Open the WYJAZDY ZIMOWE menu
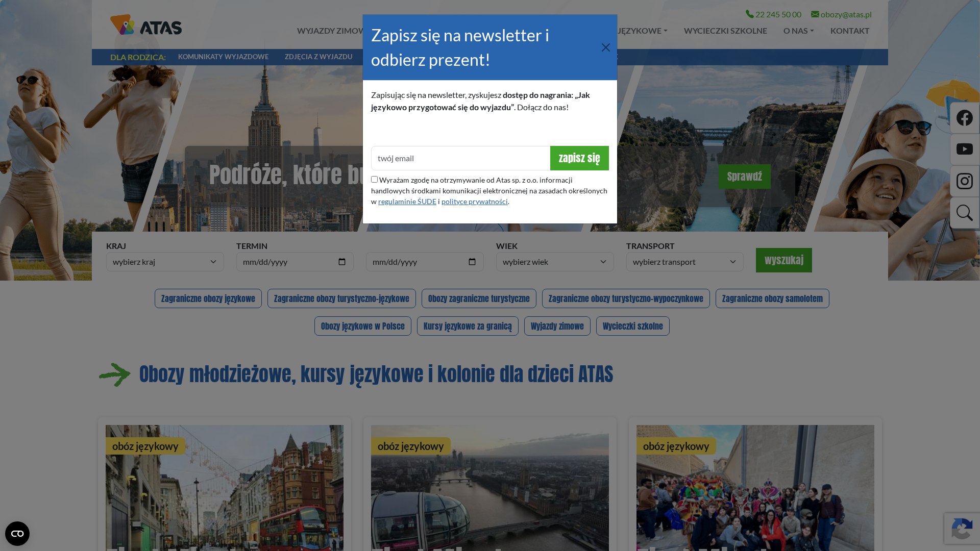 [330, 31]
